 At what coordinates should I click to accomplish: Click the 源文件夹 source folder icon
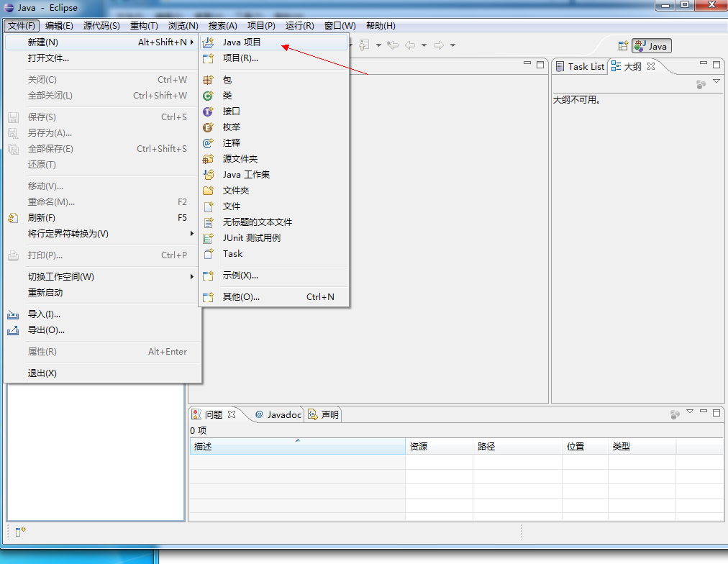tap(208, 159)
